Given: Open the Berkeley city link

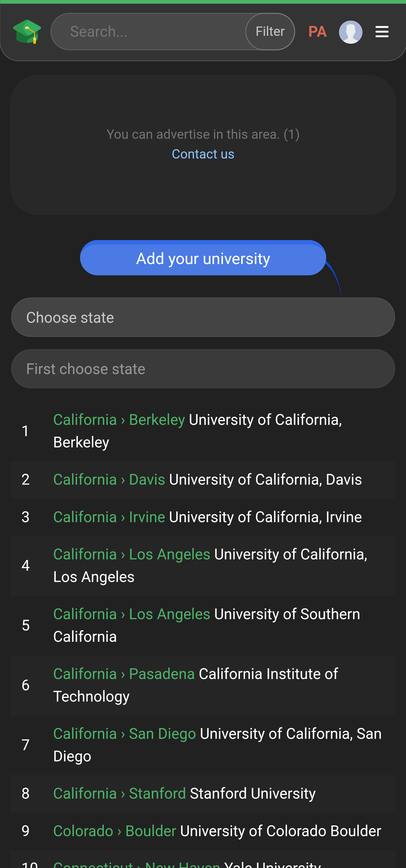Looking at the screenshot, I should [157, 420].
